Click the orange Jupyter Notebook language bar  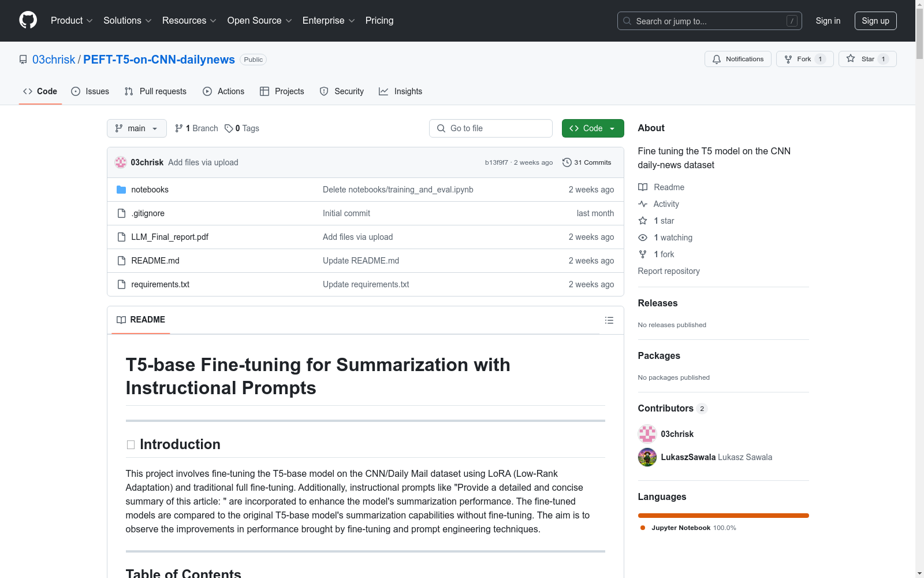(x=723, y=516)
